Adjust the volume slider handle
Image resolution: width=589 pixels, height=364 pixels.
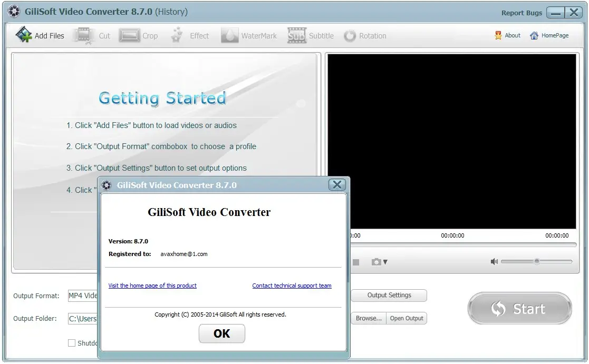[x=537, y=262]
